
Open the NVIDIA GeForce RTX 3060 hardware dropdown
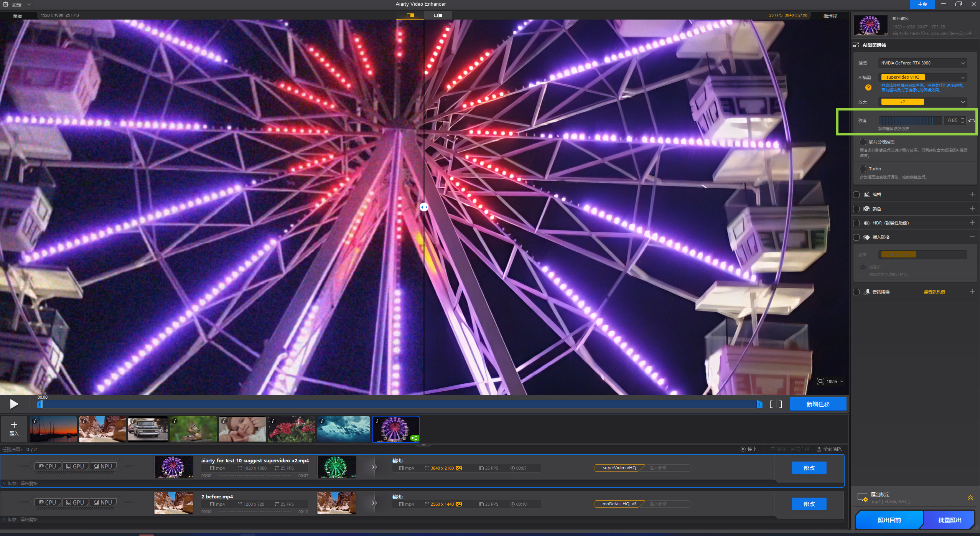[x=922, y=63]
